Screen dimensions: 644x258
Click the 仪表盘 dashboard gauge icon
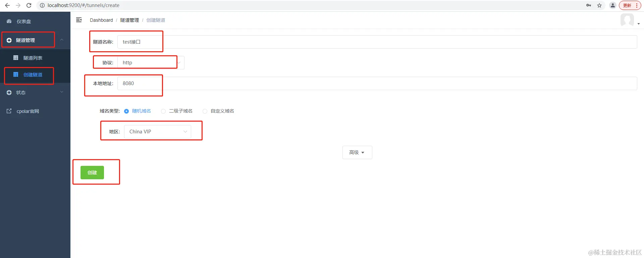(x=9, y=21)
